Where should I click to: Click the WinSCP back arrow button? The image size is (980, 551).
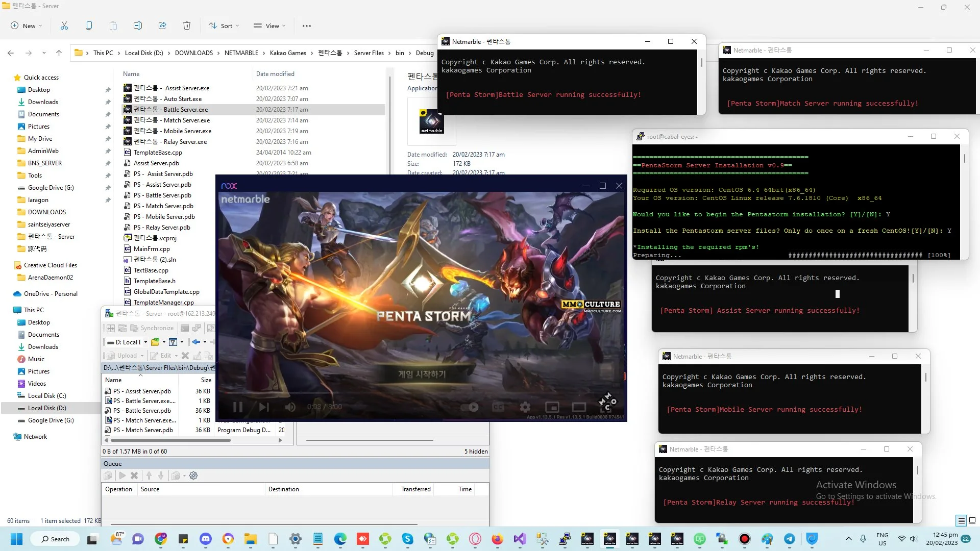tap(196, 342)
